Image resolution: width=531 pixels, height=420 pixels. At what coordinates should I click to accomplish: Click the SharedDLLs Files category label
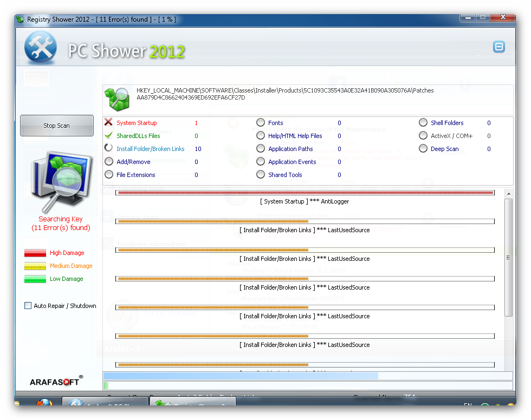(x=138, y=136)
